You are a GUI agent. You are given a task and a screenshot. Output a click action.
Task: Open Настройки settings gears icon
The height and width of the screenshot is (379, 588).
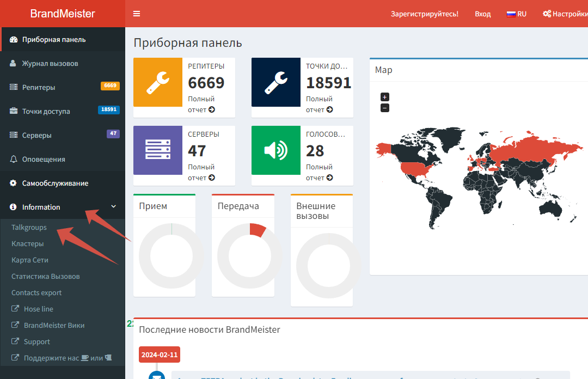(x=547, y=14)
